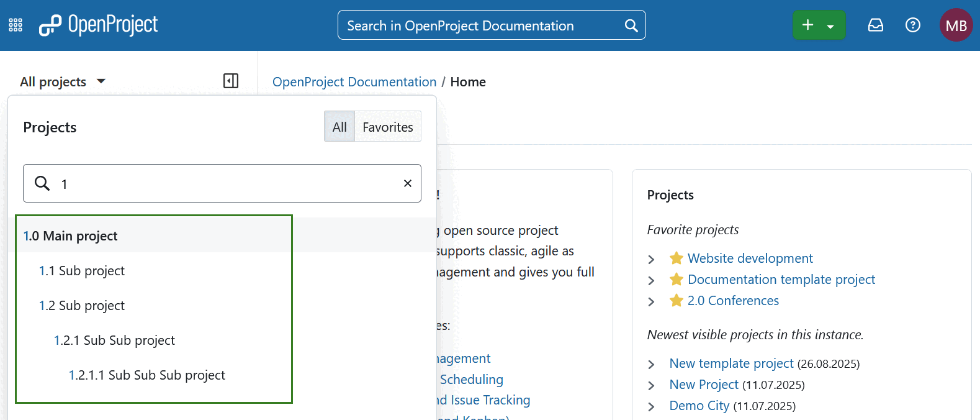Expand the New template project entry
This screenshot has height=420, width=980.
click(651, 364)
